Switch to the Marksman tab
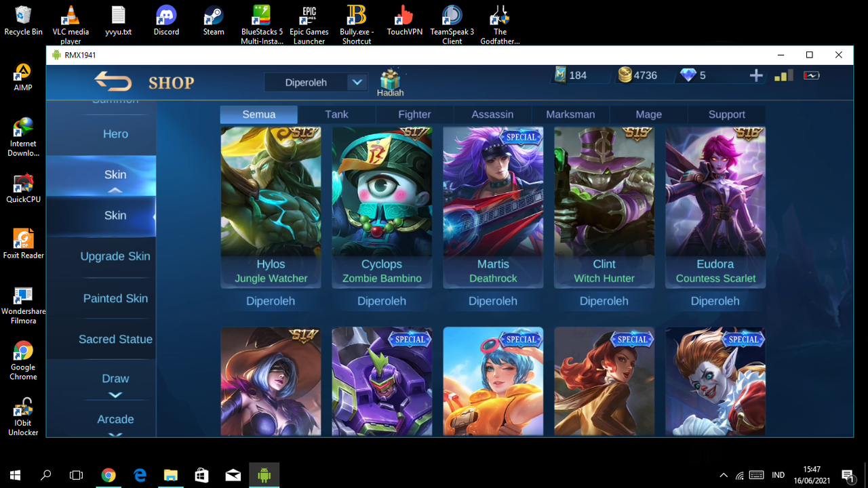The width and height of the screenshot is (868, 488). tap(570, 115)
